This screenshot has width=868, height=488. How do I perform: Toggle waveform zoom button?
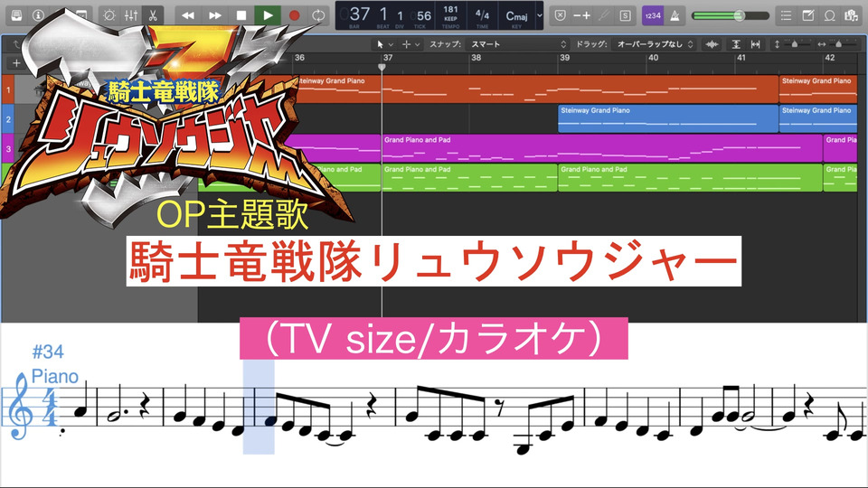click(x=712, y=44)
